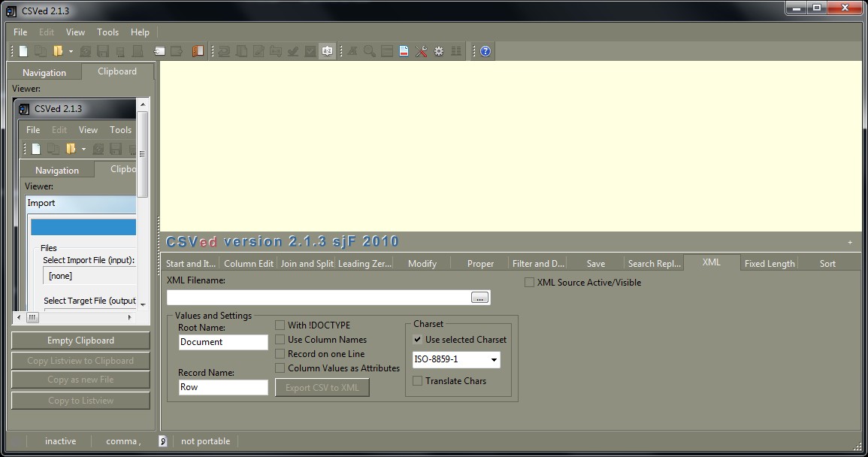Open the Help menu
The image size is (868, 457).
click(140, 32)
